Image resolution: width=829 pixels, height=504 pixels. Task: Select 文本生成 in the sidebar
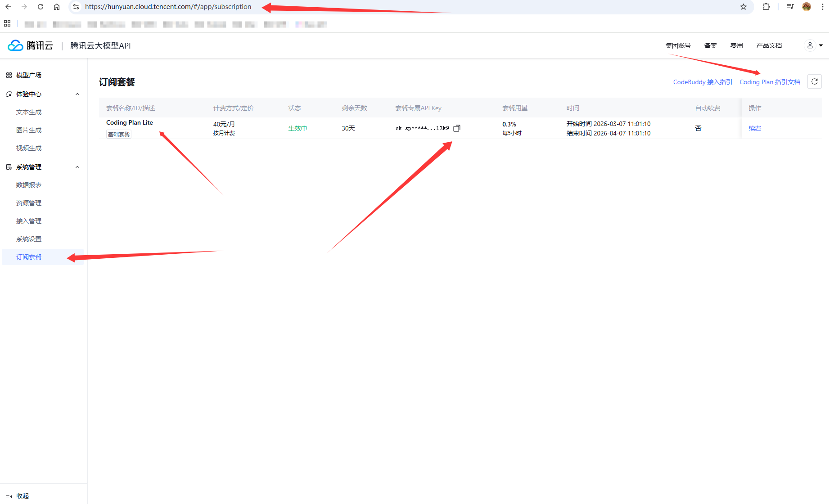pyautogui.click(x=29, y=112)
